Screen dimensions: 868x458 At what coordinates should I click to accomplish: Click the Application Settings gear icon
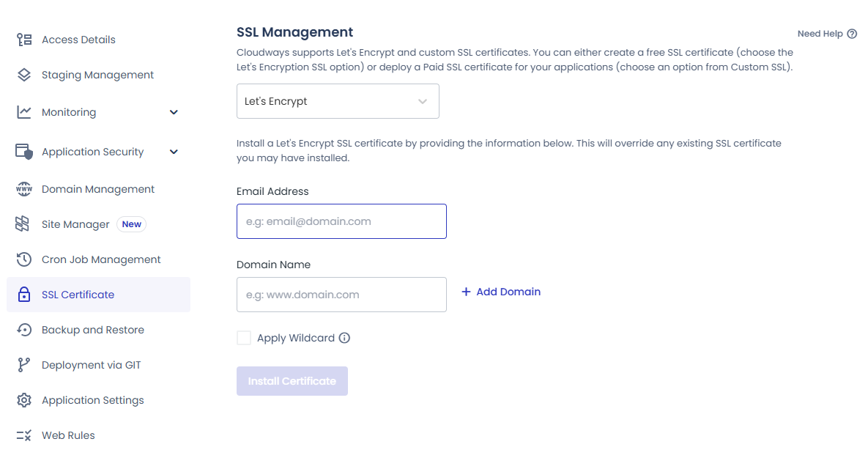coord(23,400)
